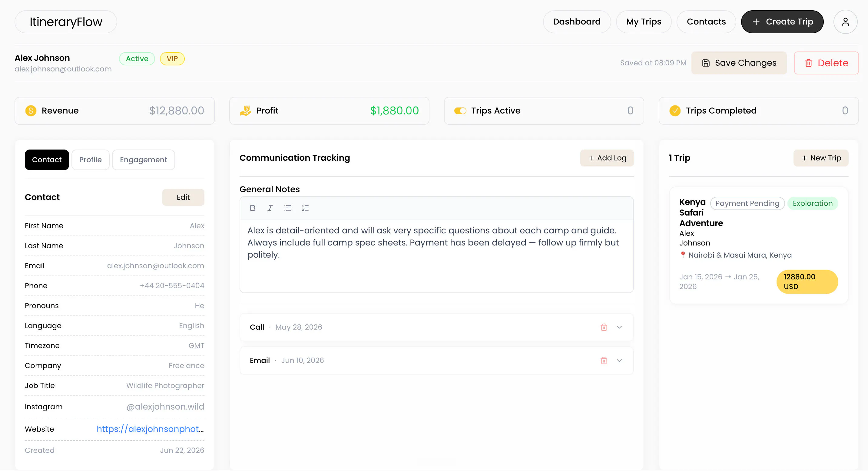Save Changes to the contact
Image resolution: width=868 pixels, height=471 pixels.
[739, 63]
